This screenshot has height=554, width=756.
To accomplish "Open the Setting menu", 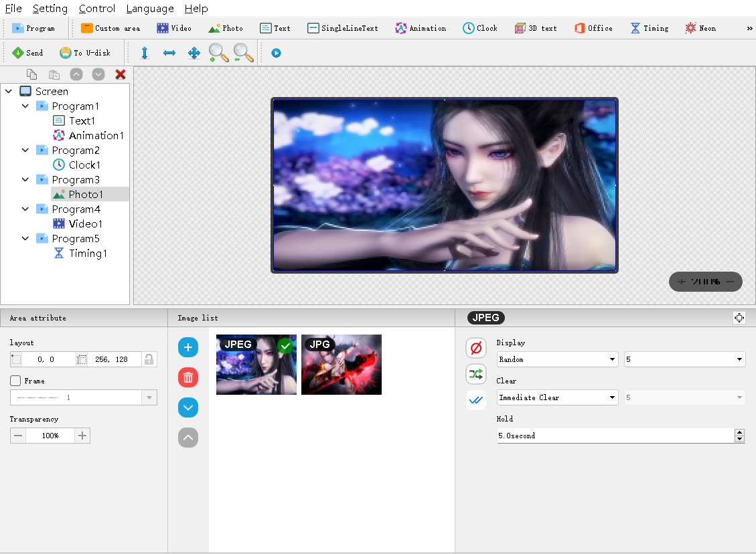I will click(50, 9).
